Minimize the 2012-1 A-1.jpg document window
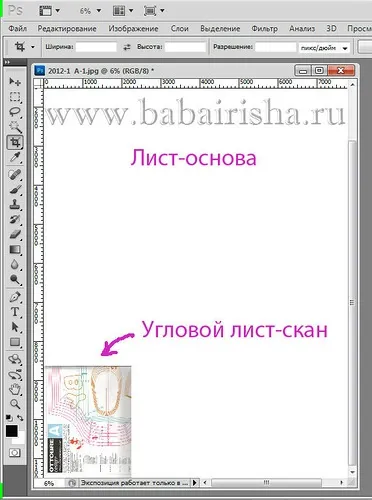The image size is (372, 500). tap(303, 71)
